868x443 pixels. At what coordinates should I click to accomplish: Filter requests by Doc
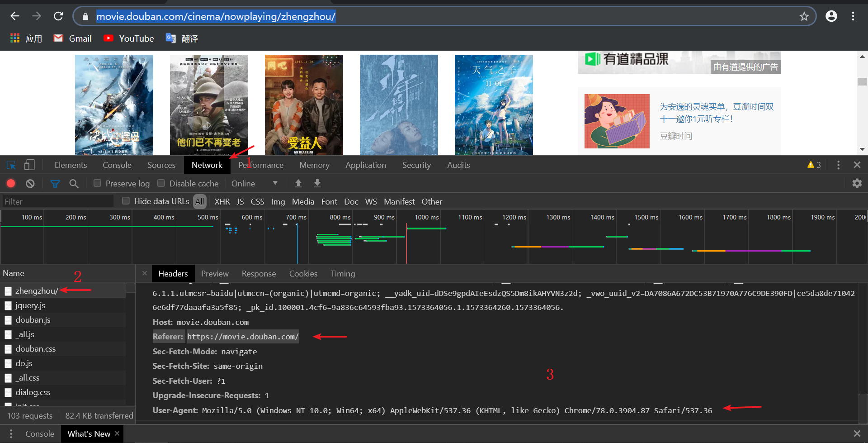pos(351,201)
